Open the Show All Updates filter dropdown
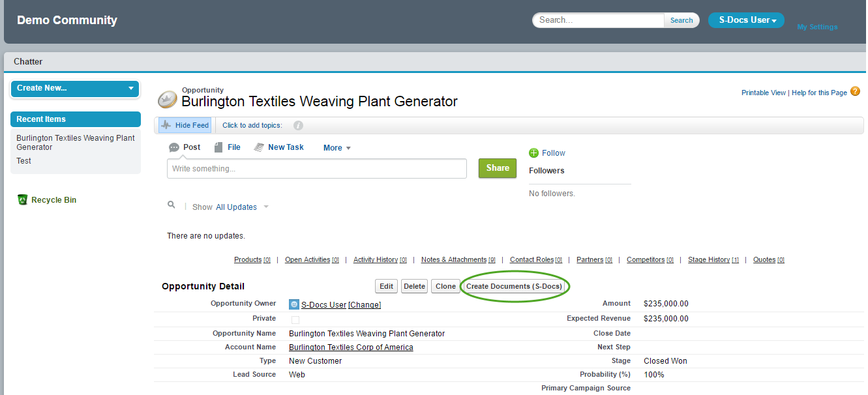868x395 pixels. tap(242, 207)
